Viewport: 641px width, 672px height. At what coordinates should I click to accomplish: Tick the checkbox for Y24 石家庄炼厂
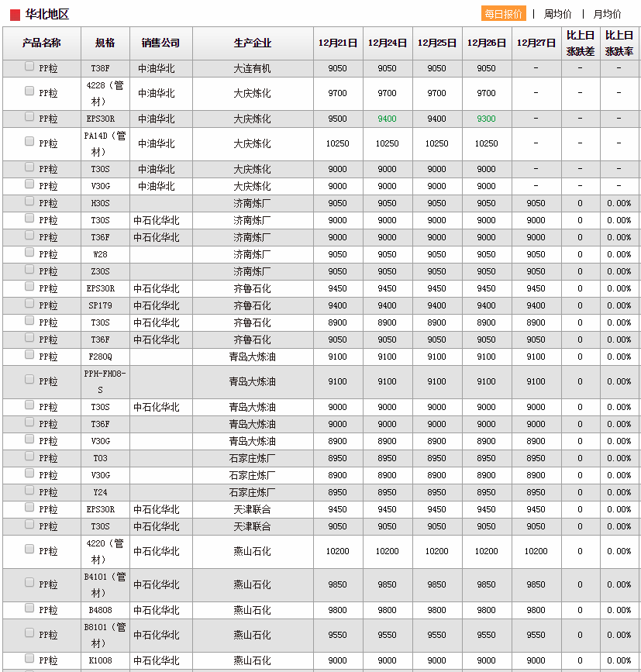pyautogui.click(x=29, y=491)
